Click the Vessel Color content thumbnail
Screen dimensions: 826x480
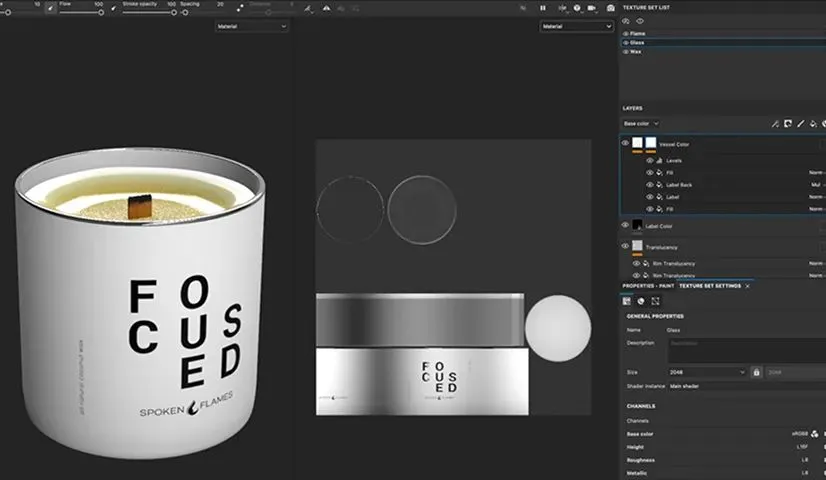click(637, 143)
